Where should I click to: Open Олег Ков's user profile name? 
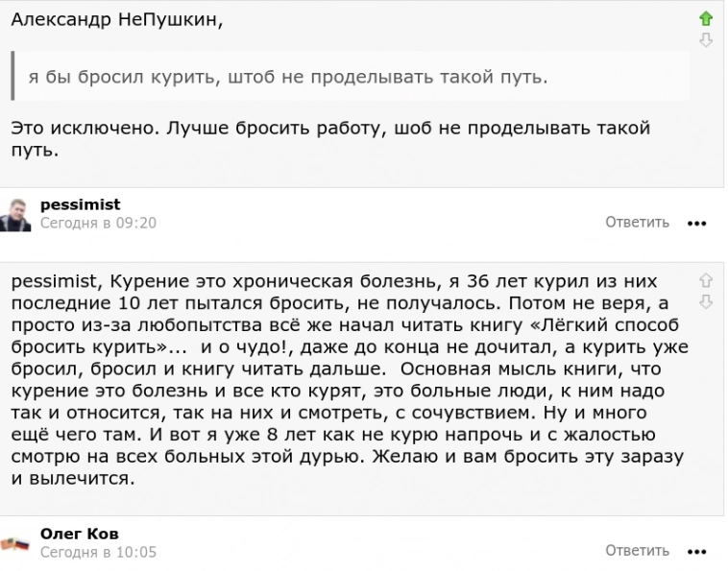[x=80, y=534]
